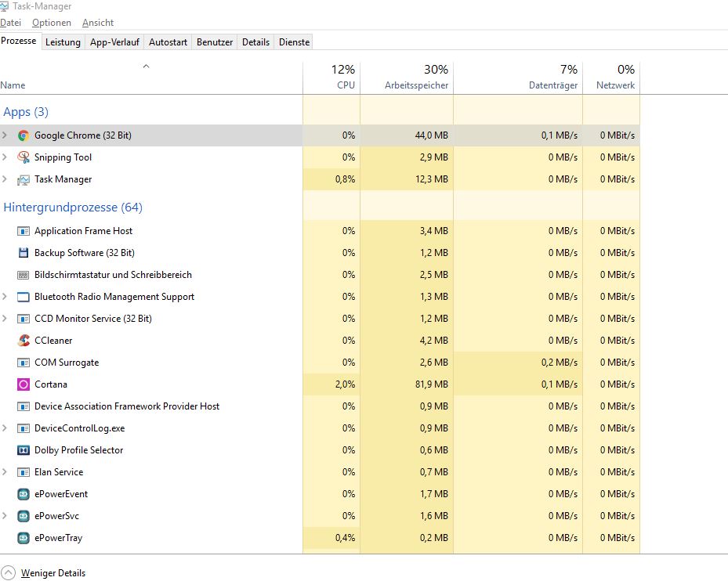Open the Autostart tab
The image size is (728, 581).
168,42
